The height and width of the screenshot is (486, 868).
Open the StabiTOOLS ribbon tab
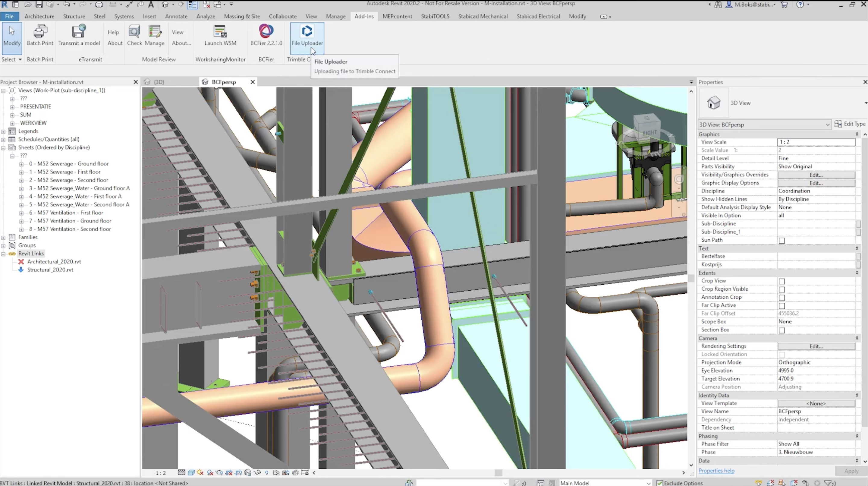[435, 16]
